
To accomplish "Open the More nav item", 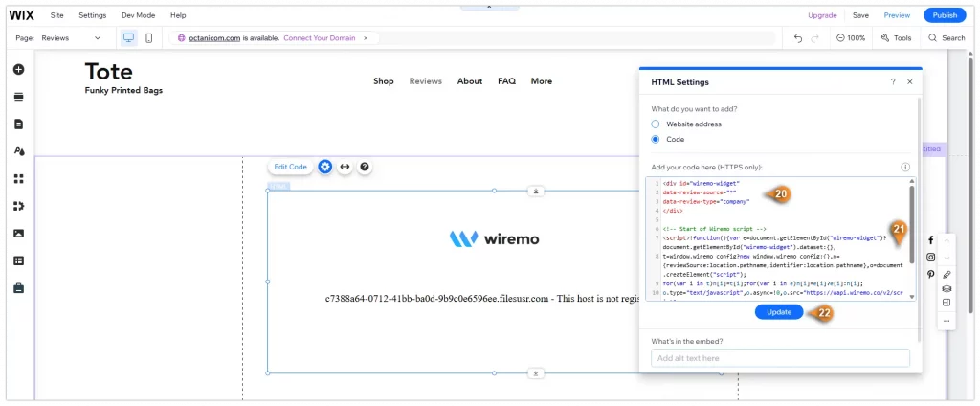I will click(542, 80).
